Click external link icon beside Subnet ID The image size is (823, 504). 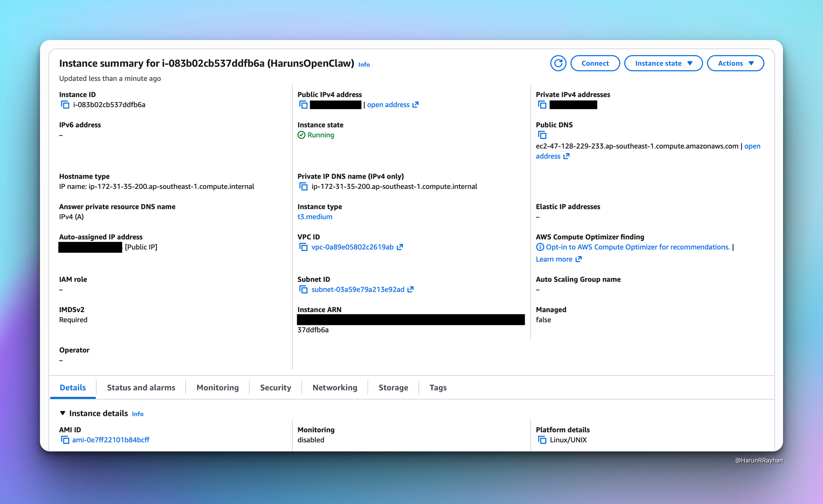pyautogui.click(x=410, y=289)
